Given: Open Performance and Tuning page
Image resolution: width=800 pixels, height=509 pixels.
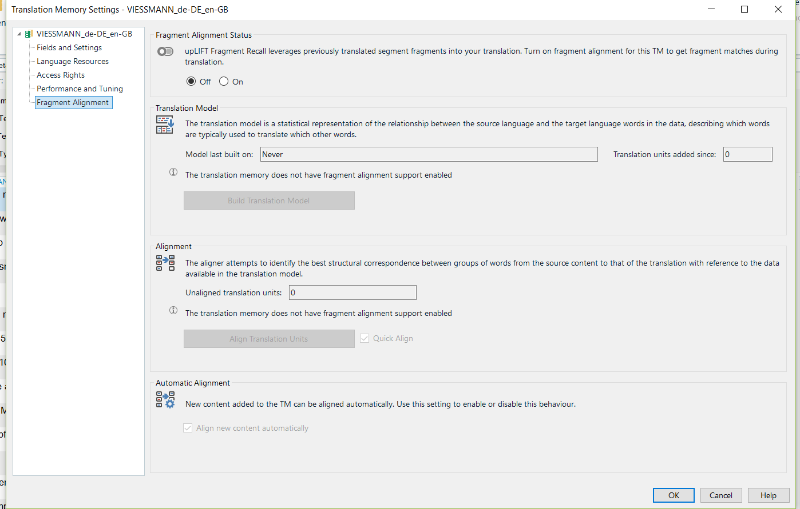Looking at the screenshot, I should pos(80,89).
